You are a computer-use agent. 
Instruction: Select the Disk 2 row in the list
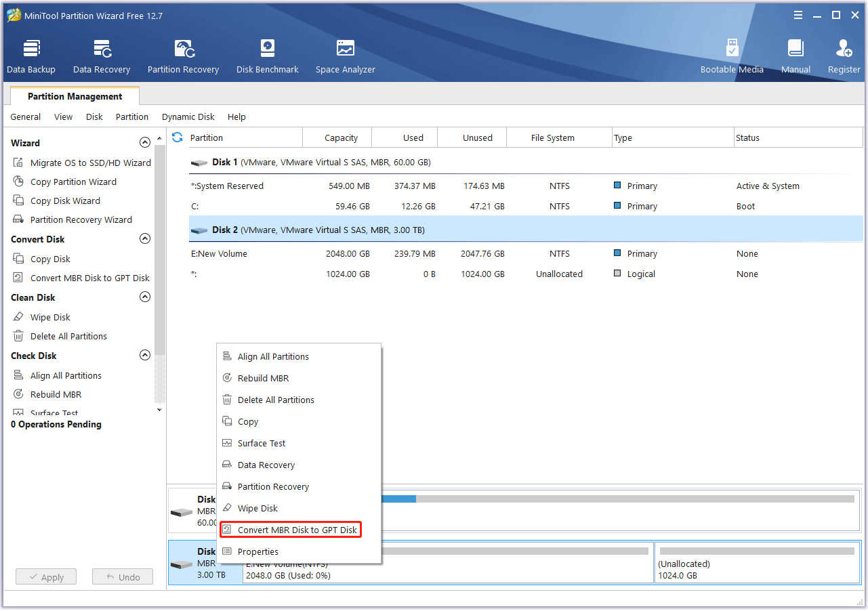[x=526, y=230]
